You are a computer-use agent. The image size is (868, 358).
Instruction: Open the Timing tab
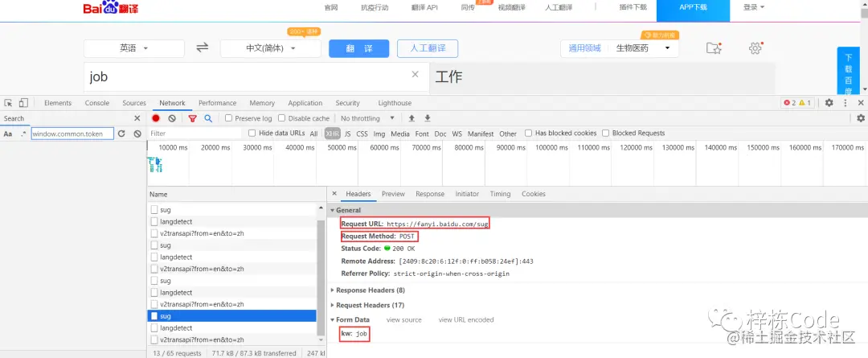pyautogui.click(x=500, y=194)
